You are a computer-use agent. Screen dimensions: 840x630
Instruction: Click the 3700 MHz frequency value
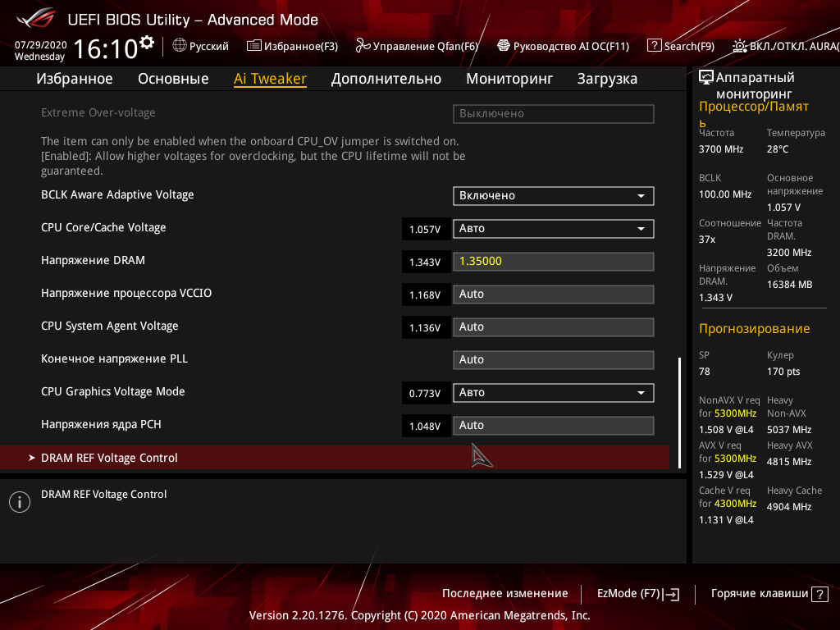point(721,149)
